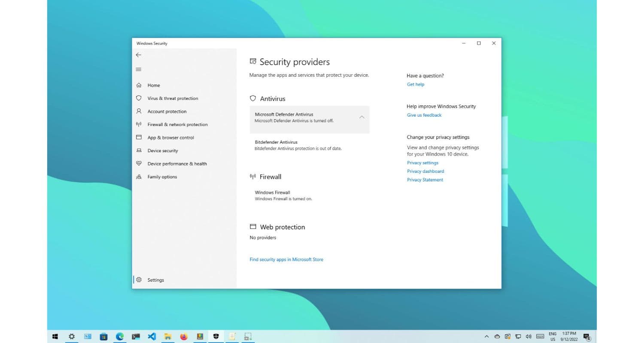The image size is (644, 343).
Task: Click the signal icon for Firewall sidebar item
Action: click(139, 124)
